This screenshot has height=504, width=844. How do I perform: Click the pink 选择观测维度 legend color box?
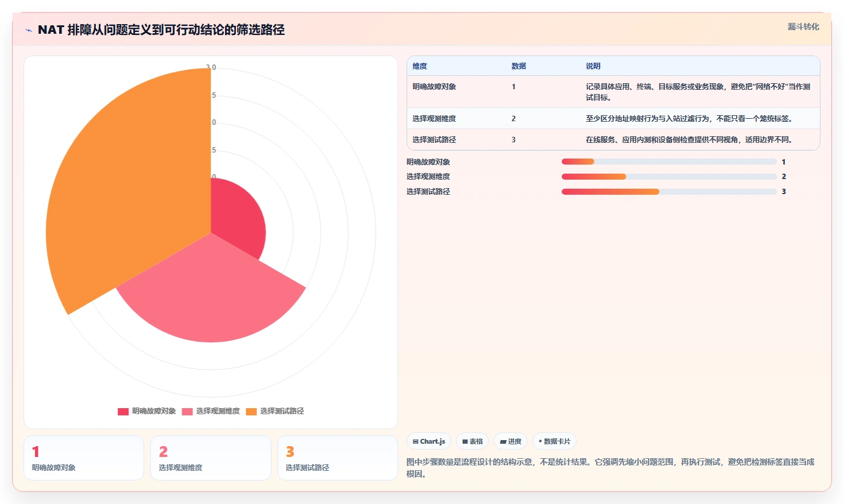(x=187, y=411)
